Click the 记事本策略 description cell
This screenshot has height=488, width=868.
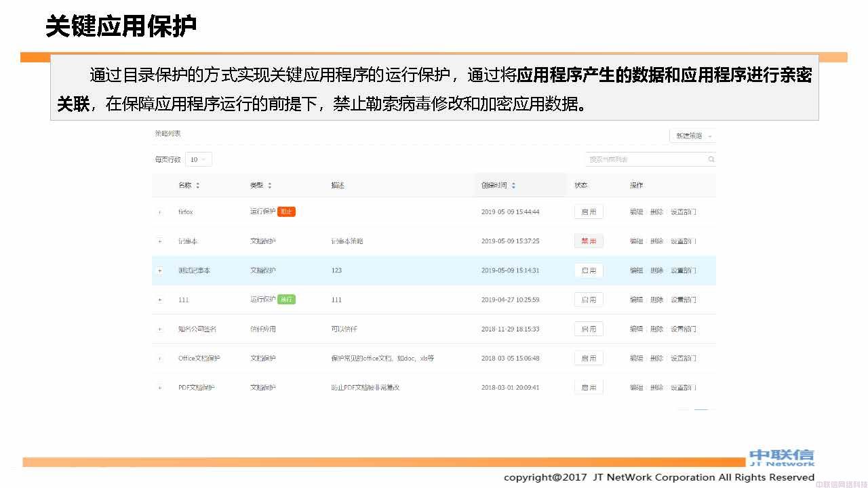[347, 241]
